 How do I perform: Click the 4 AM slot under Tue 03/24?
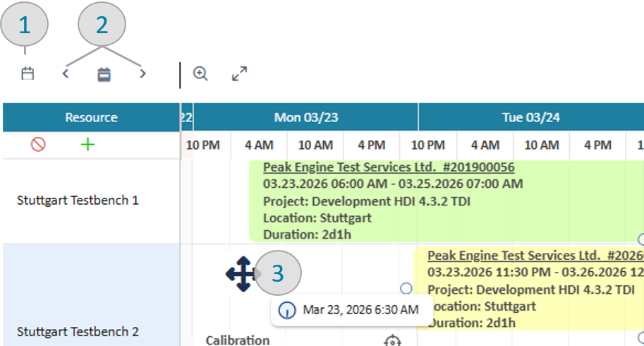pos(485,145)
